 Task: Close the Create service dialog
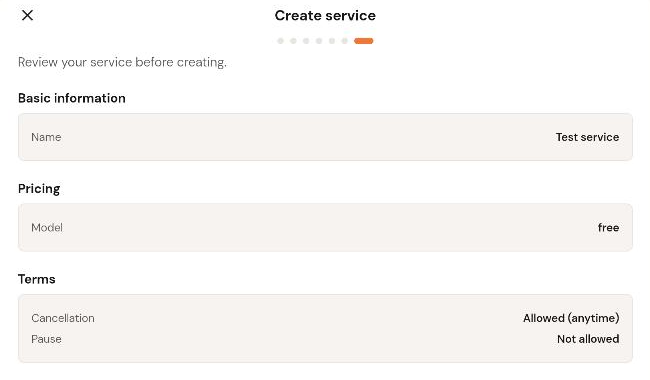coord(27,15)
